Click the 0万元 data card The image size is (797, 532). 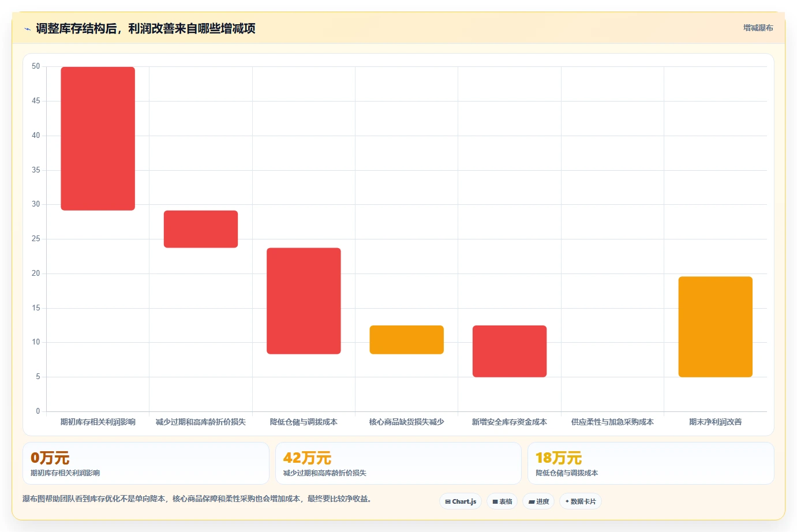click(x=146, y=463)
